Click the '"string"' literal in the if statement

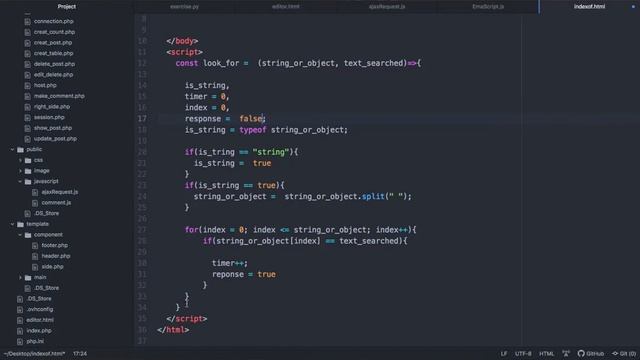tap(271, 152)
